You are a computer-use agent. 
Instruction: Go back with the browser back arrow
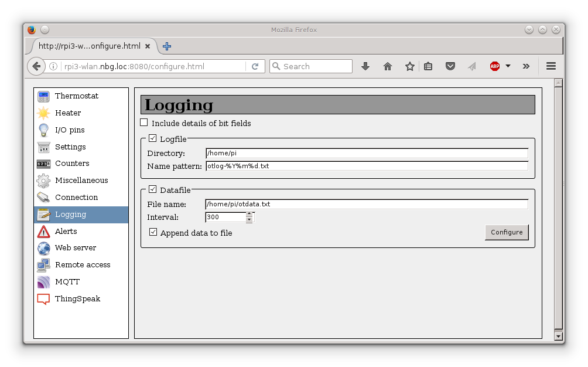(36, 66)
